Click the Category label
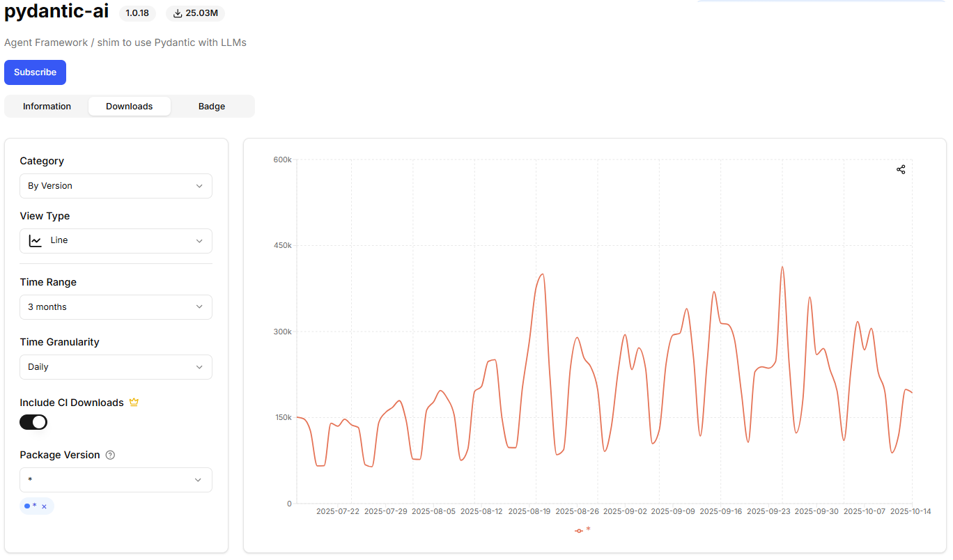This screenshot has height=560, width=953. tap(42, 161)
